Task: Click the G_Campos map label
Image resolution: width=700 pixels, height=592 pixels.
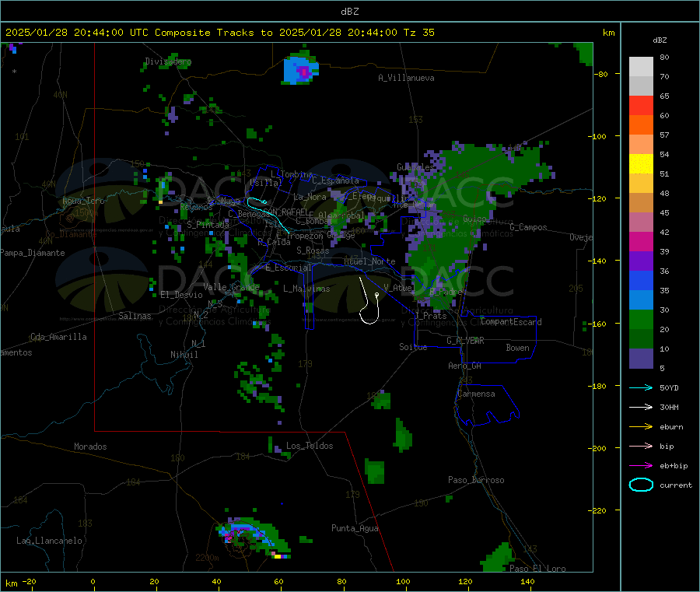Action: coord(528,227)
